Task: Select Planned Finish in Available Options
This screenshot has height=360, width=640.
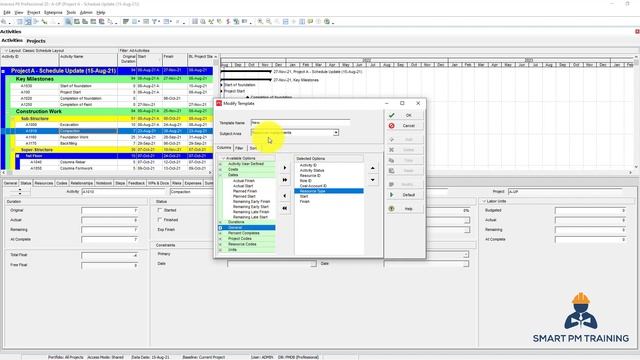Action: point(245,191)
